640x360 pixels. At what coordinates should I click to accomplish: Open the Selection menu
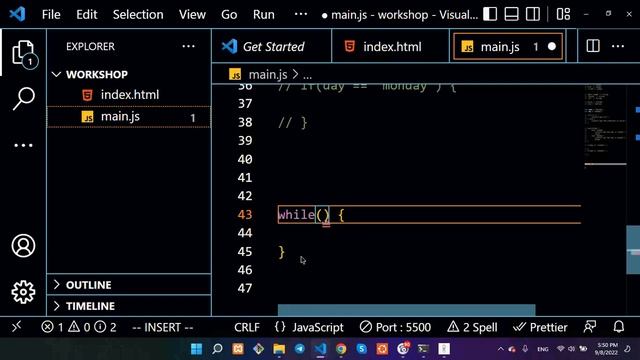click(138, 15)
